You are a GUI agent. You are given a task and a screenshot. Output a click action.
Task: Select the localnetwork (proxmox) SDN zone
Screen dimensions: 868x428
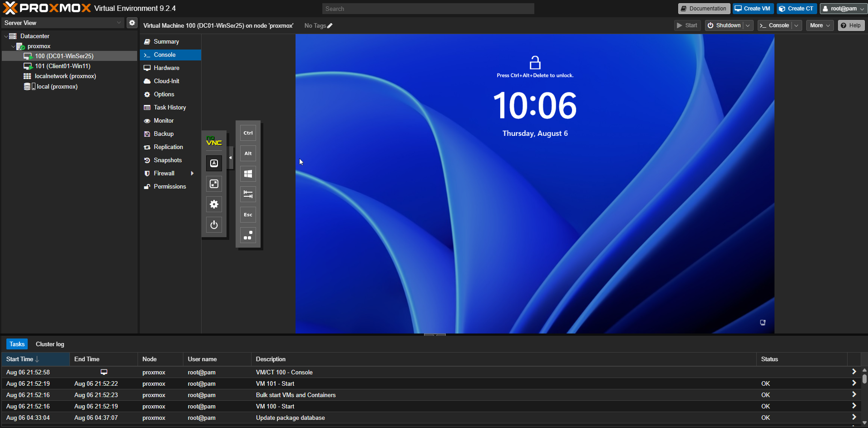tap(65, 76)
